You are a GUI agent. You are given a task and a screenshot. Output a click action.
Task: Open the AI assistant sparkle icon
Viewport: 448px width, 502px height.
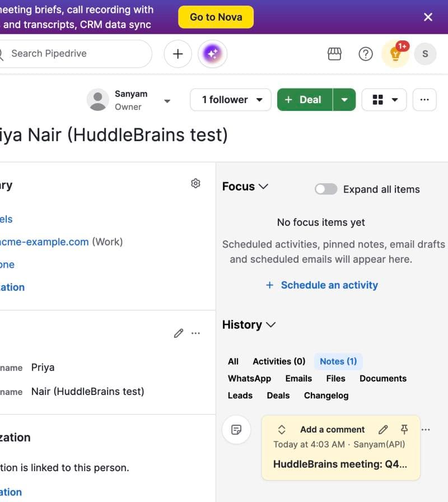[212, 54]
